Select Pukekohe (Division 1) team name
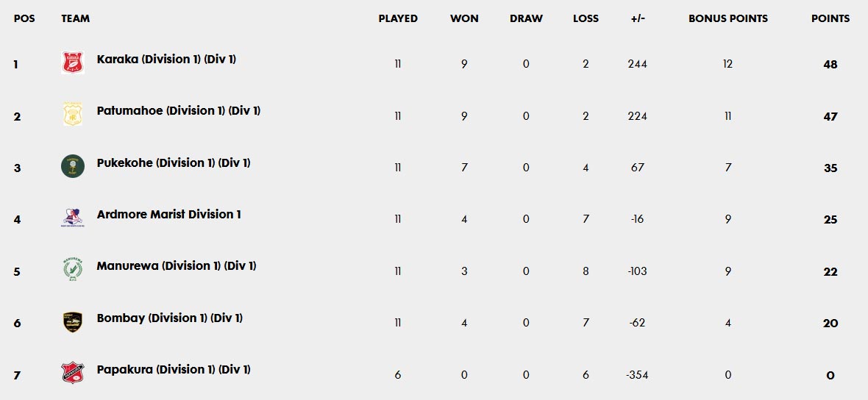 (174, 162)
